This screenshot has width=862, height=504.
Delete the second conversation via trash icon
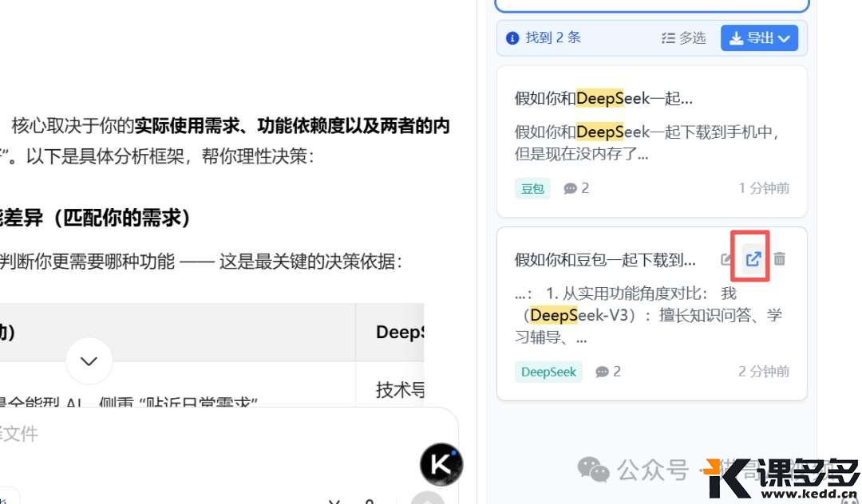tap(780, 259)
